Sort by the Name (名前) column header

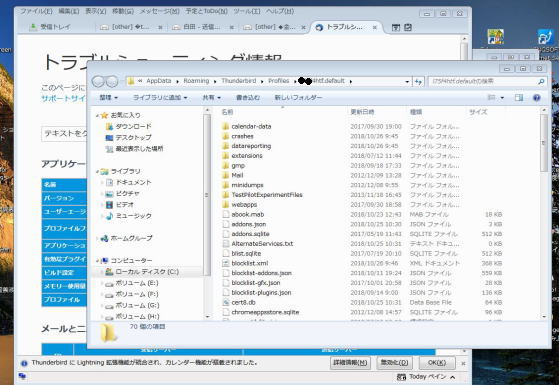(227, 112)
